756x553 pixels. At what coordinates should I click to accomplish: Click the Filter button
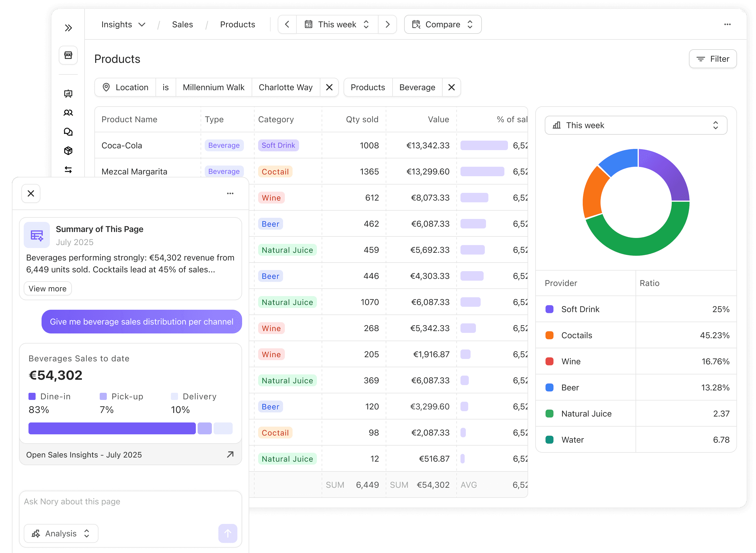click(x=712, y=59)
